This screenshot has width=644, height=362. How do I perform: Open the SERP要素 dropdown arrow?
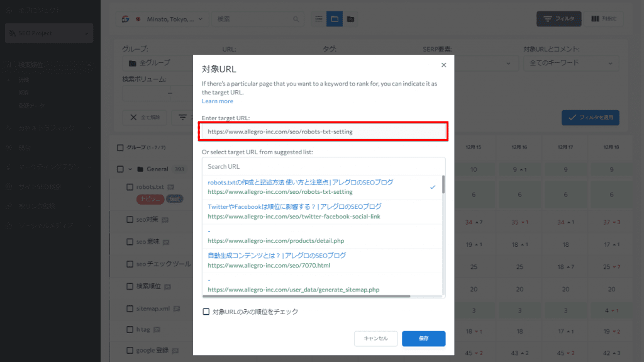[508, 64]
